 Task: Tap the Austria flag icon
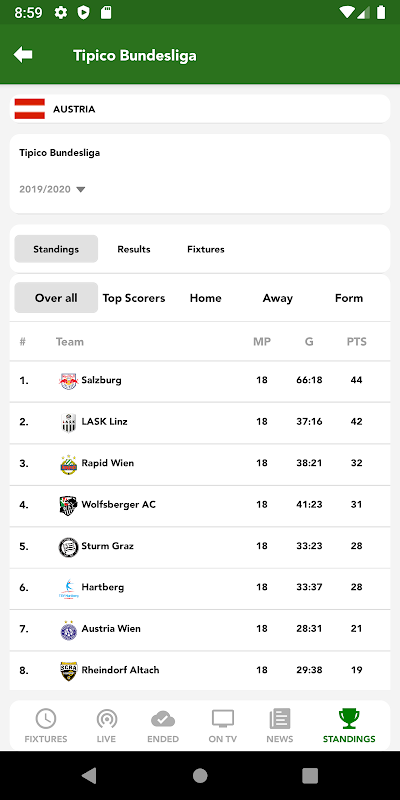[x=30, y=109]
